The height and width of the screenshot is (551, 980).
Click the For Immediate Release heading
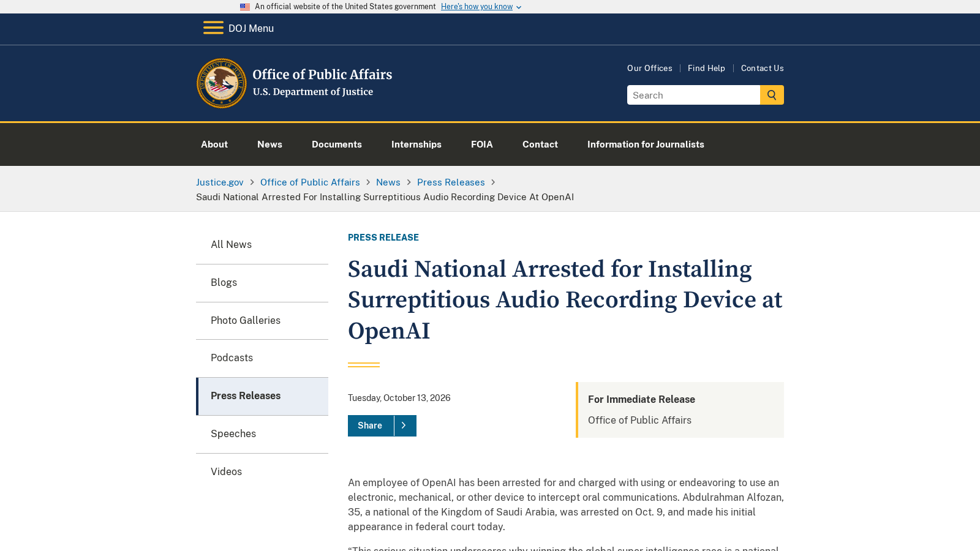[641, 399]
